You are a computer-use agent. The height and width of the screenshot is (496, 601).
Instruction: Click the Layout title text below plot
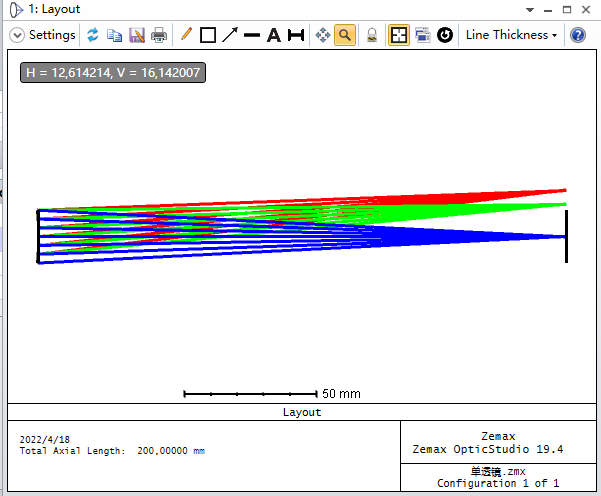point(302,412)
